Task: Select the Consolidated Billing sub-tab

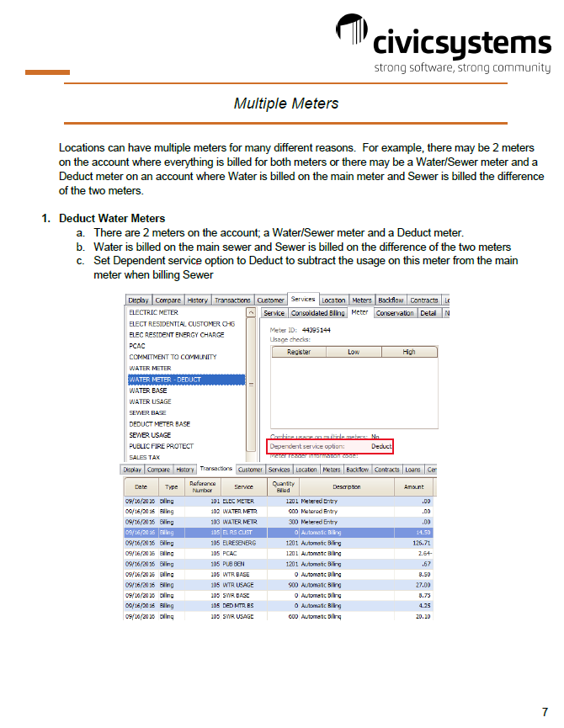Action: coord(317,313)
